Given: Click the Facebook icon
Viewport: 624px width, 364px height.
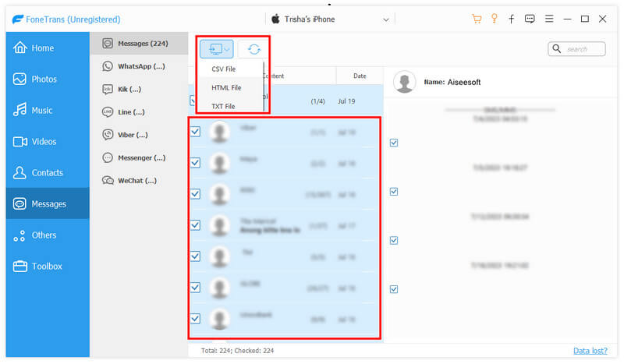Looking at the screenshot, I should 512,19.
